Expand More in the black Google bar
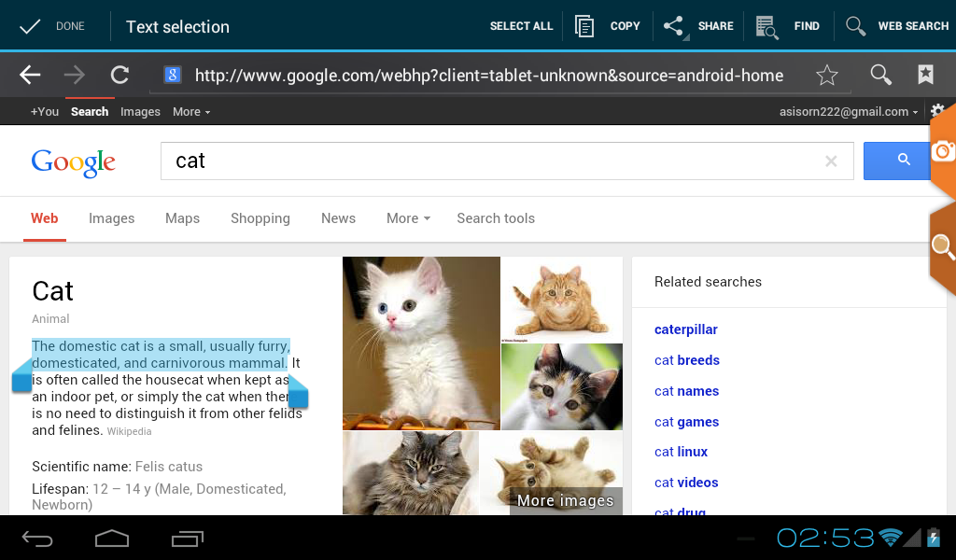This screenshot has width=956, height=560. click(x=191, y=111)
